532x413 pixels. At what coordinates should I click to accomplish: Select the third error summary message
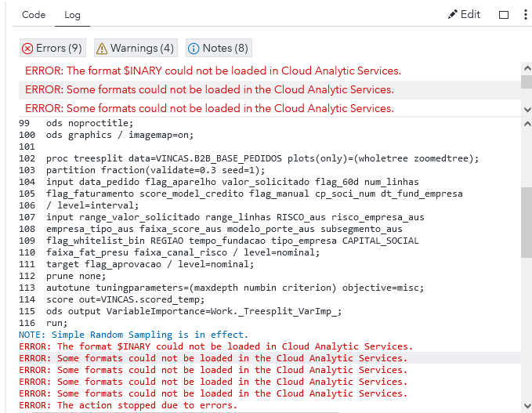tap(209, 108)
